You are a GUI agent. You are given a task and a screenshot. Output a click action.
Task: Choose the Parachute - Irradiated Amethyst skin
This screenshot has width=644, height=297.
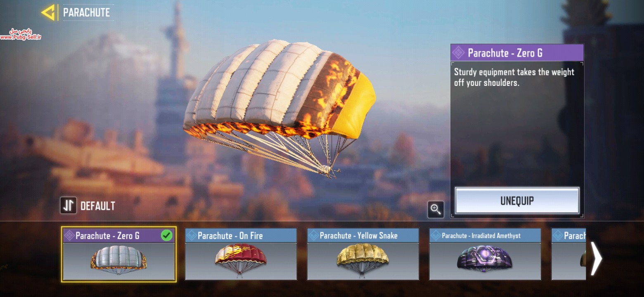[485, 254]
